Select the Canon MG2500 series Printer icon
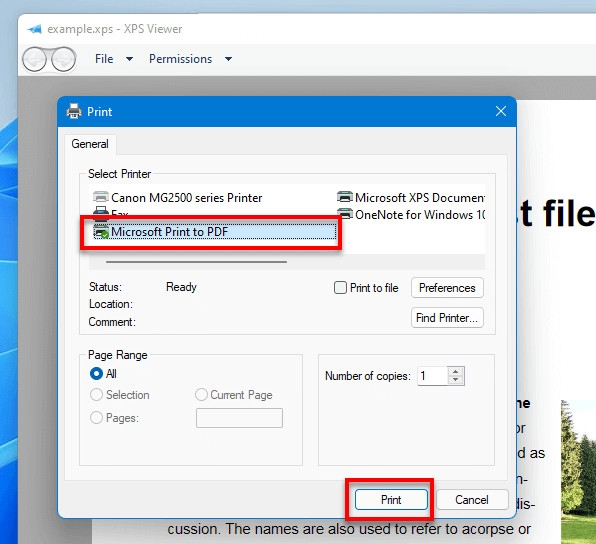 tap(101, 197)
